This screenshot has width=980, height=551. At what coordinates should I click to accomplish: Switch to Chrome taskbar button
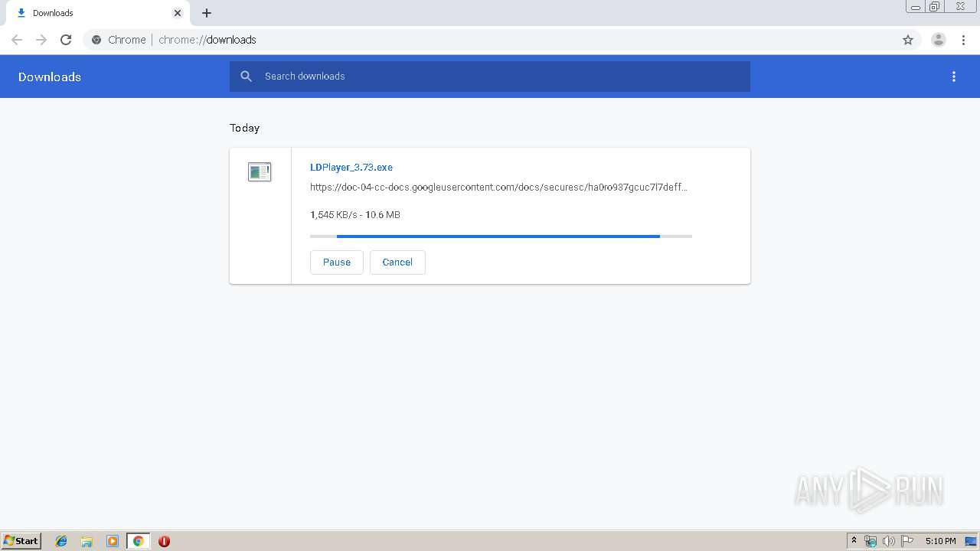click(138, 541)
